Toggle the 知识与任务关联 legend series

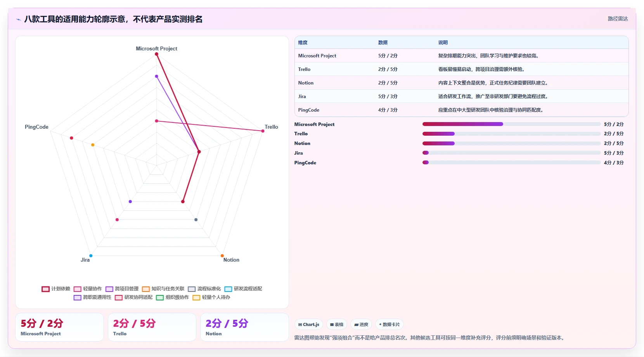coord(163,289)
